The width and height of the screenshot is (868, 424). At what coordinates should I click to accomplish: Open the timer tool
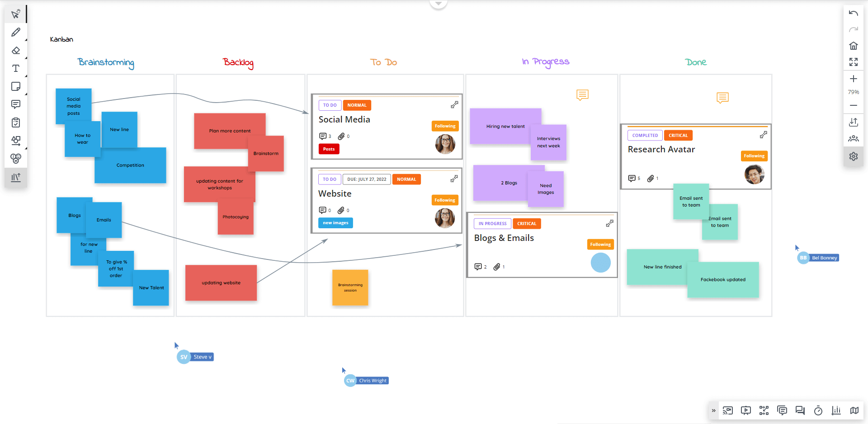pos(818,410)
